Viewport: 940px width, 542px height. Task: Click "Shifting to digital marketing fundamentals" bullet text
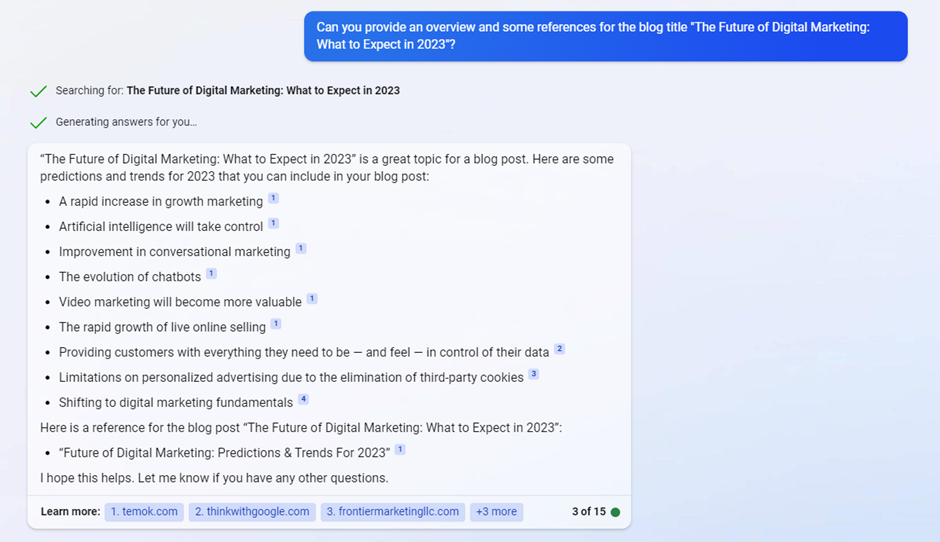(x=176, y=402)
